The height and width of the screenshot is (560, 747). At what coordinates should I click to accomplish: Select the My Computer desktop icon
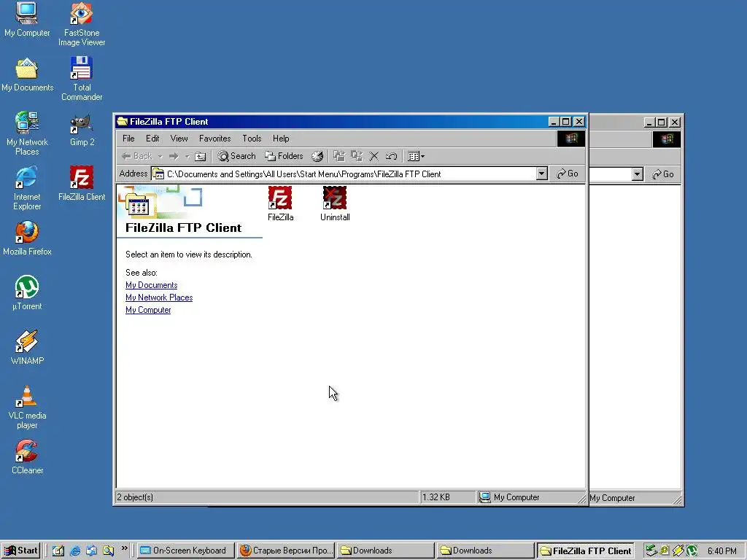click(27, 20)
